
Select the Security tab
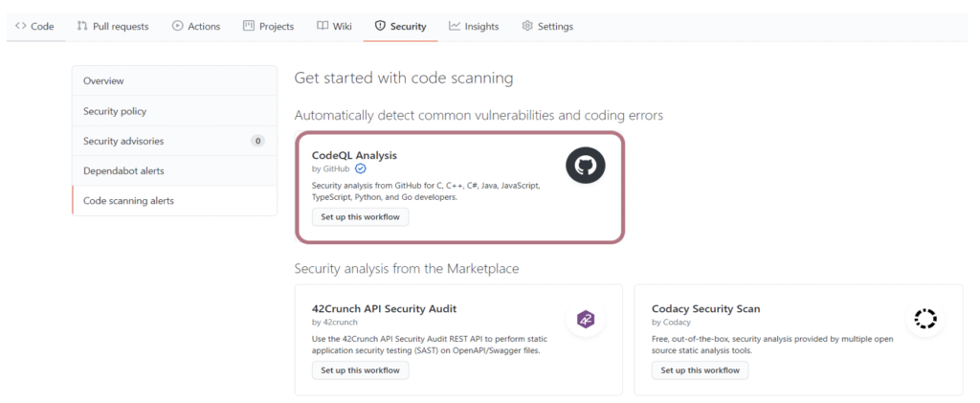401,26
